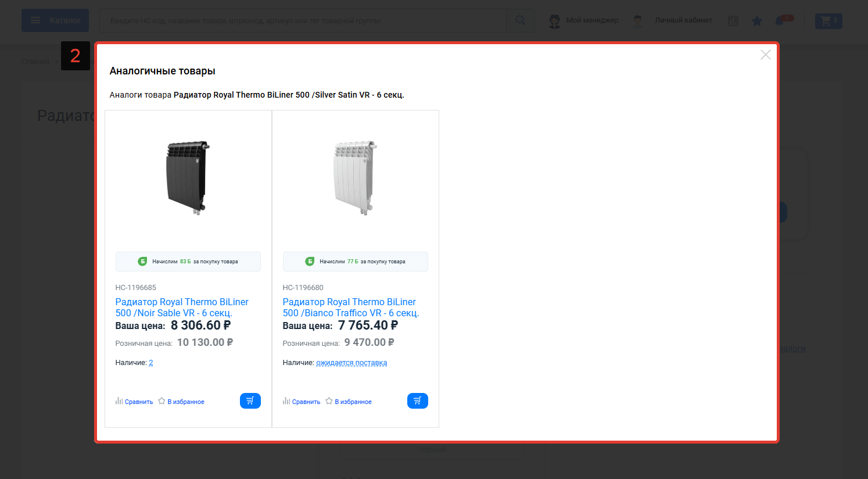
Task: Click the Аналогичные товары heading
Action: pos(163,71)
